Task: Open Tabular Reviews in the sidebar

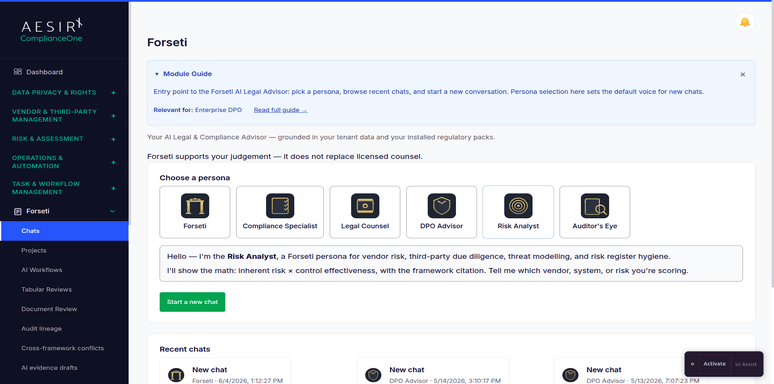Action: (x=64, y=289)
